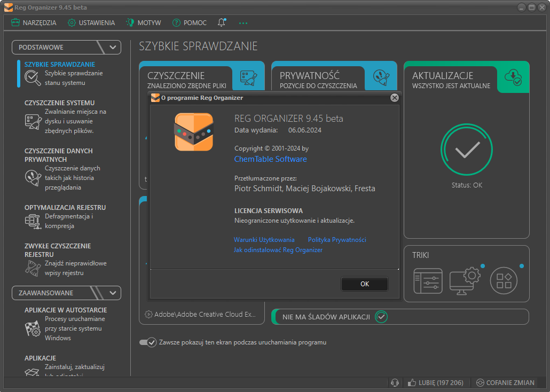Open the three-dots more menu
This screenshot has width=550, height=392.
pyautogui.click(x=243, y=23)
